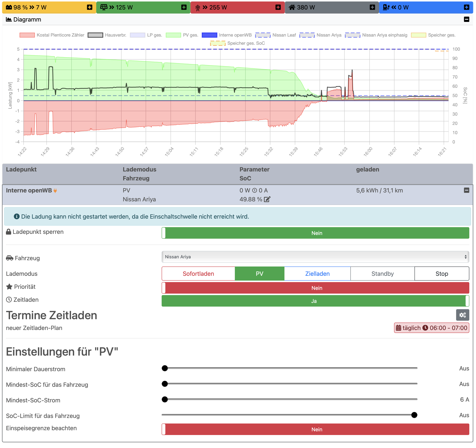Click the SoC edit pencil icon
Viewport: 476px width, 448px height.
tap(267, 199)
